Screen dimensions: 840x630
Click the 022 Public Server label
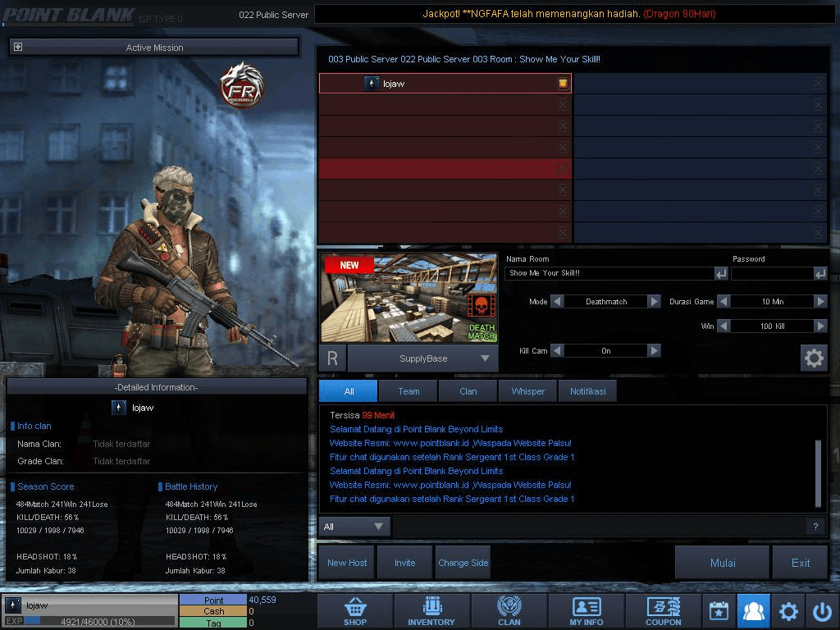pos(274,15)
